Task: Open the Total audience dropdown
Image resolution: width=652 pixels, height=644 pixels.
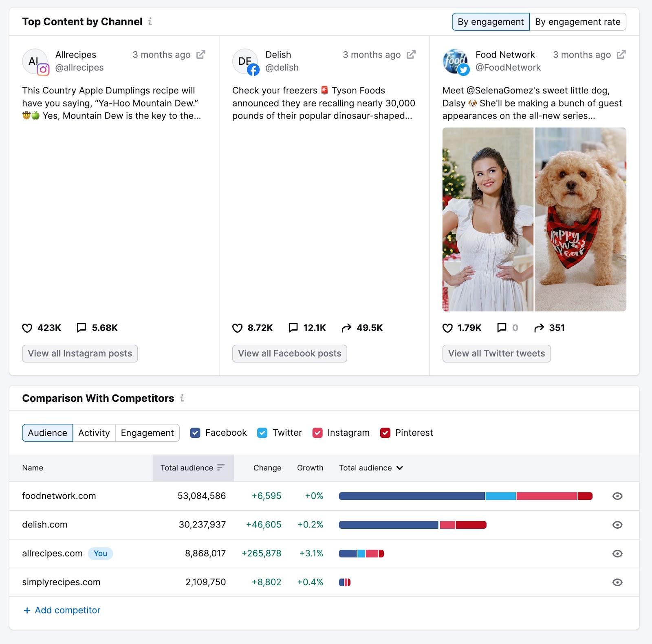Action: 400,468
